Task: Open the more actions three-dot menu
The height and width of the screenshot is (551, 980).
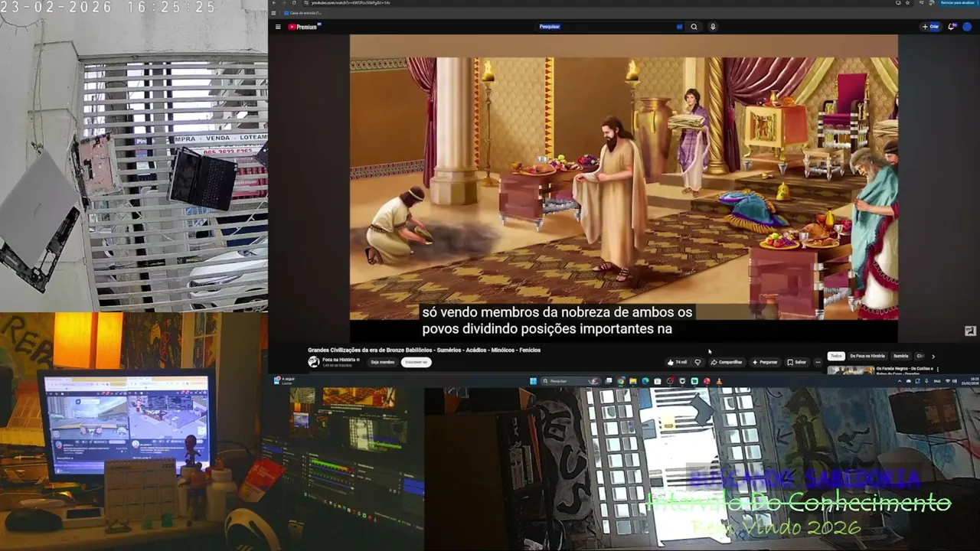Action: 818,362
